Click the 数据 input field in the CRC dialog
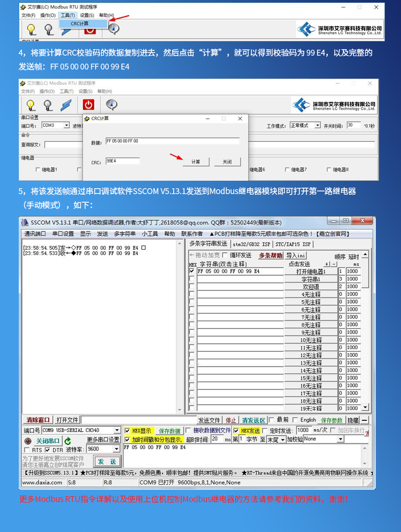This screenshot has width=401, height=532. click(172, 141)
